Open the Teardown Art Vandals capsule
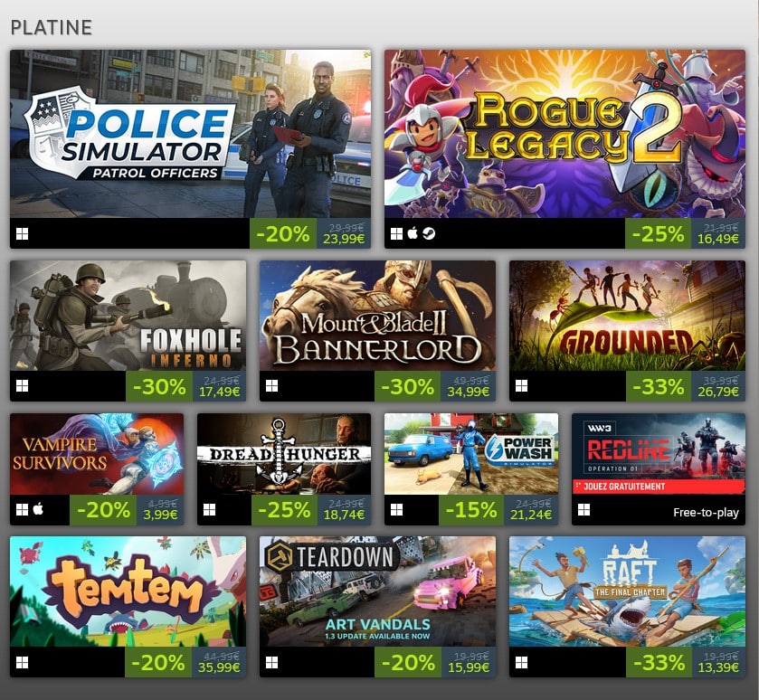The width and height of the screenshot is (759, 700). [377, 591]
